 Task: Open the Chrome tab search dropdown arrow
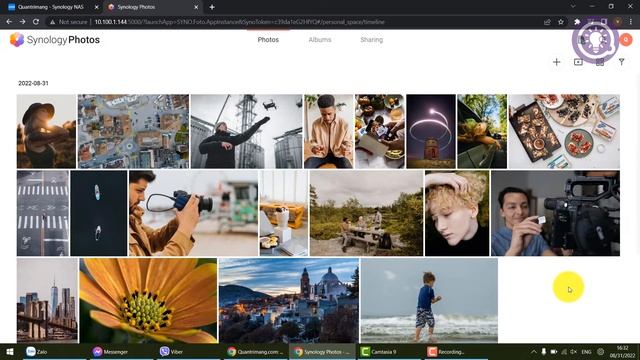(573, 7)
